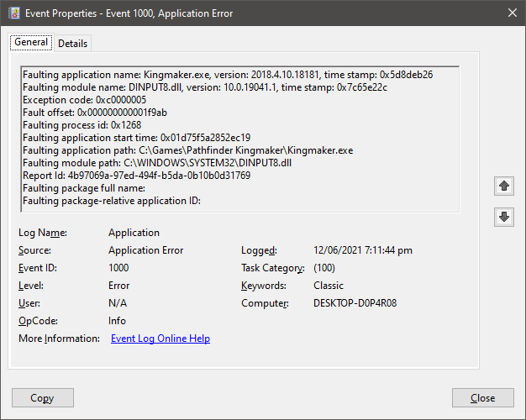526x420 pixels.
Task: Click the Fault offset line
Action: click(x=95, y=113)
